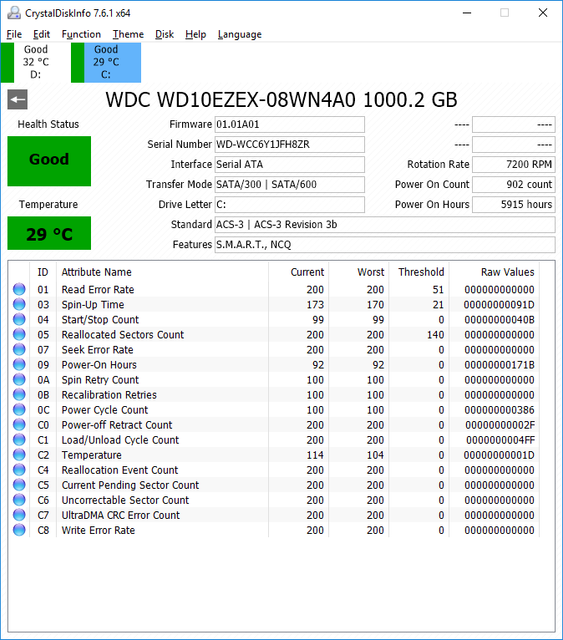Click the threshold value 140
563x640 pixels.
click(435, 335)
